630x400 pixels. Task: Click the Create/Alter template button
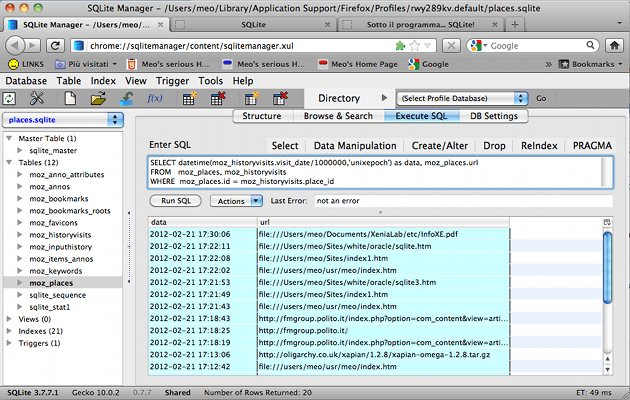pyautogui.click(x=440, y=145)
